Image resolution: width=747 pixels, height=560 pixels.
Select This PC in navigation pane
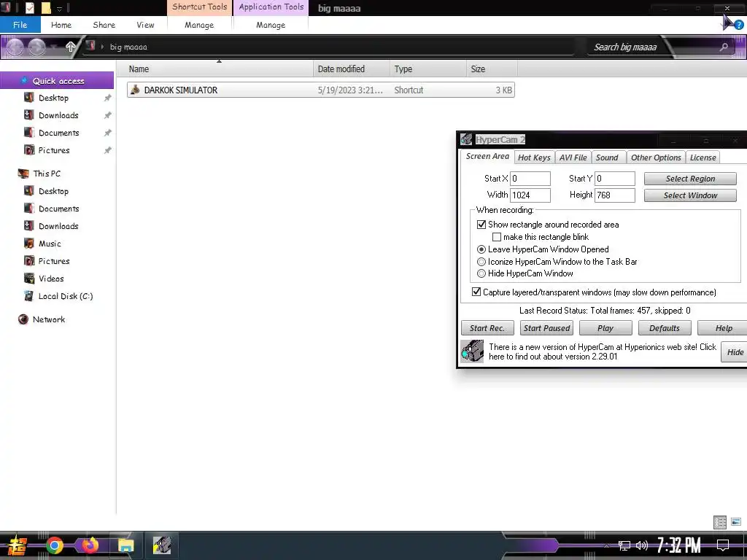(47, 174)
